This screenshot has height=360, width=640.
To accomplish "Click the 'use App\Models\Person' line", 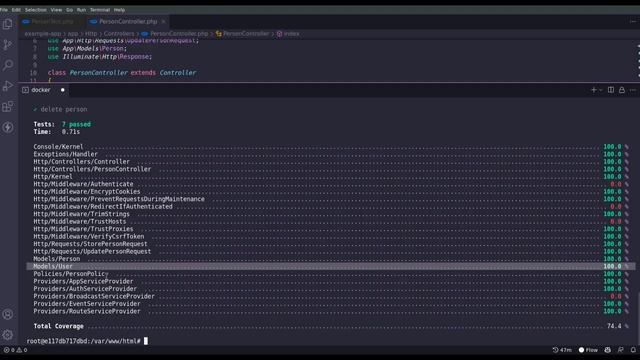I will [87, 48].
